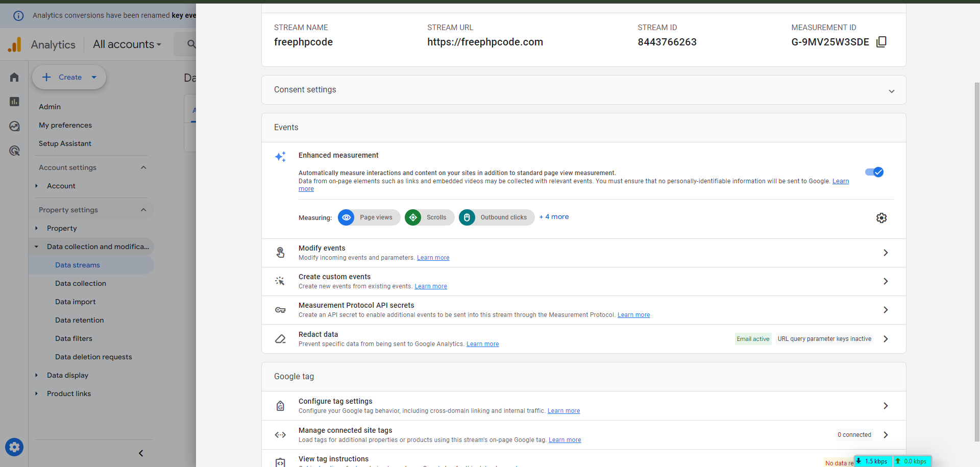Open the Manage connected site tags arrow
The width and height of the screenshot is (980, 467).
[886, 435]
